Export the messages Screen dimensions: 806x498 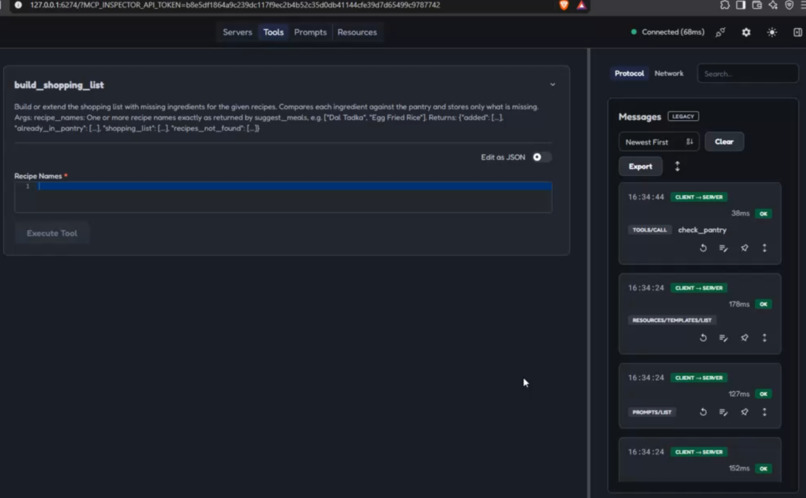[x=640, y=167]
